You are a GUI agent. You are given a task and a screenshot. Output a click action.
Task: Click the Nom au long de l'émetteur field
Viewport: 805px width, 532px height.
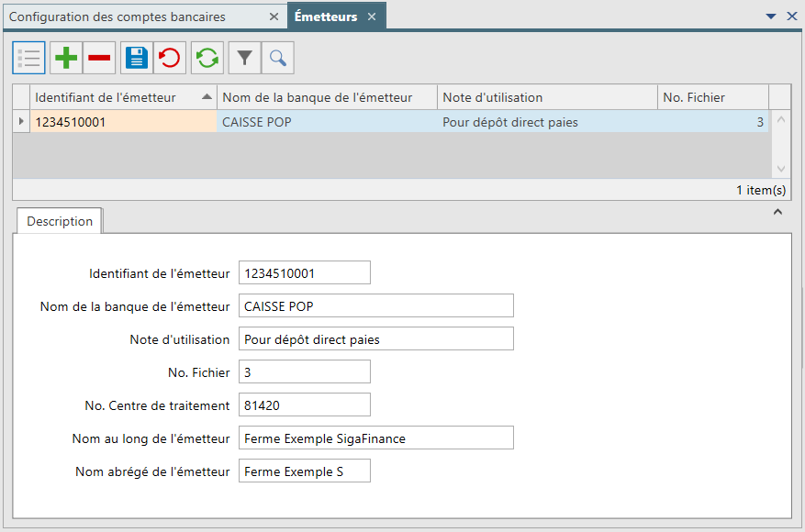[x=375, y=438]
